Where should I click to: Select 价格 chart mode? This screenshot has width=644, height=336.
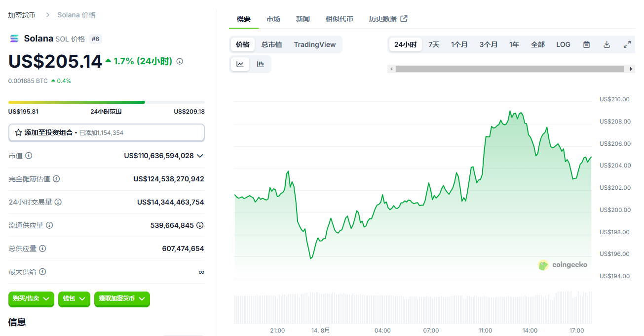pos(243,44)
